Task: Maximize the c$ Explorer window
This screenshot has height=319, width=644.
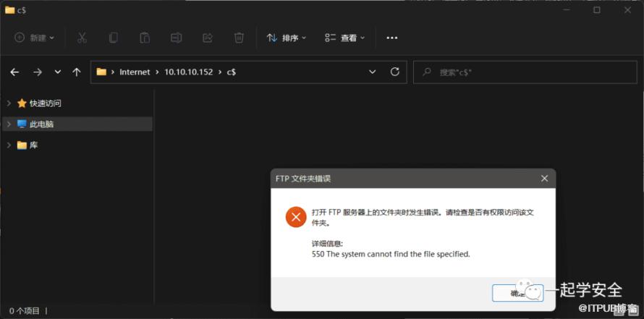Action: click(597, 10)
